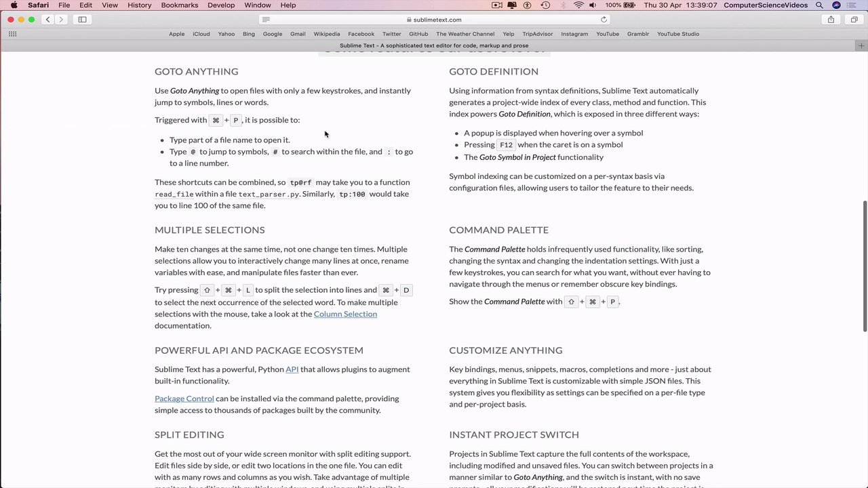Open the Yahoo favorites bookmark

pyautogui.click(x=226, y=34)
